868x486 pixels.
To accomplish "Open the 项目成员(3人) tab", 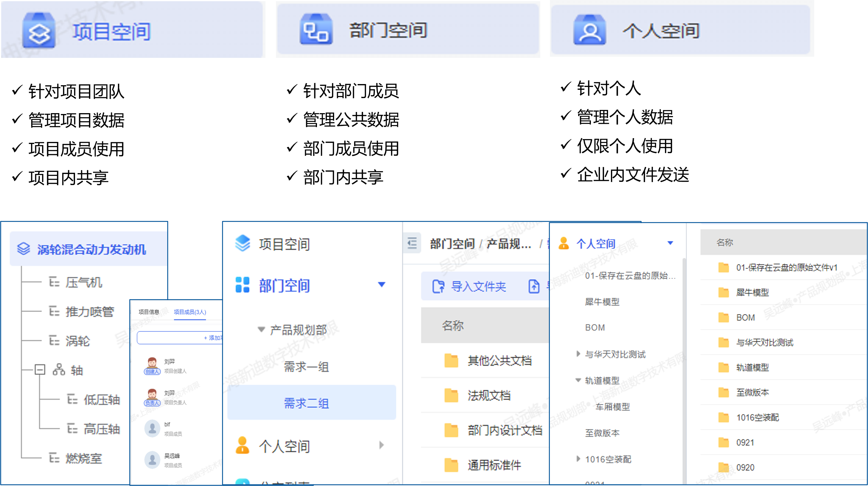I will click(x=190, y=312).
